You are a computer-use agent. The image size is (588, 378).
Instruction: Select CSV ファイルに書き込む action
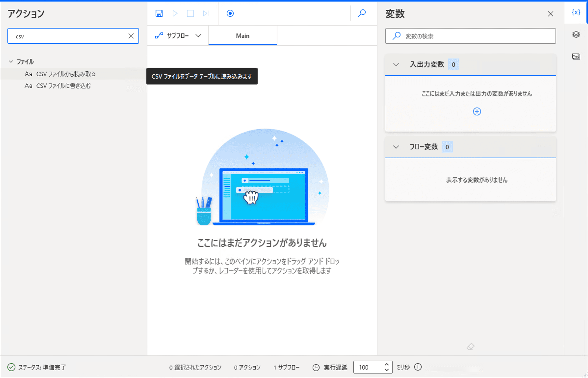click(63, 86)
